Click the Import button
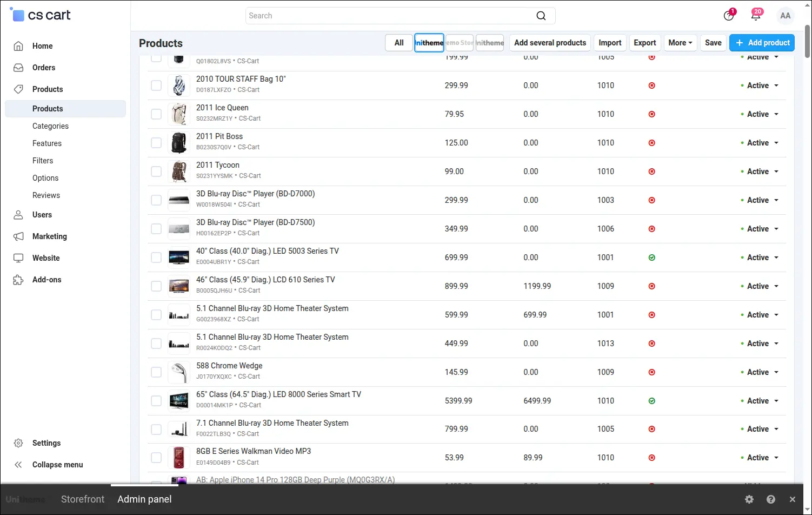 tap(610, 43)
